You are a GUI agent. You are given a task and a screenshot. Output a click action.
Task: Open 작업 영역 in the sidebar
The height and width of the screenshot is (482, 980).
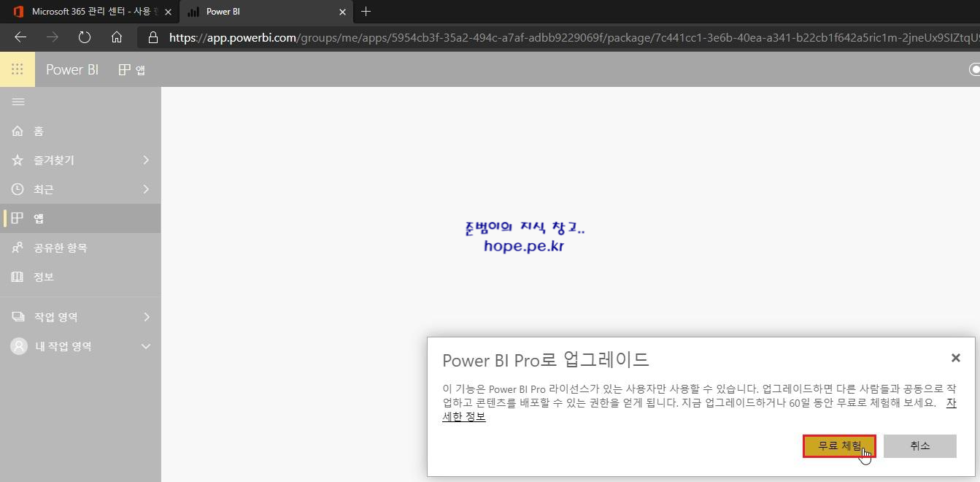(80, 317)
